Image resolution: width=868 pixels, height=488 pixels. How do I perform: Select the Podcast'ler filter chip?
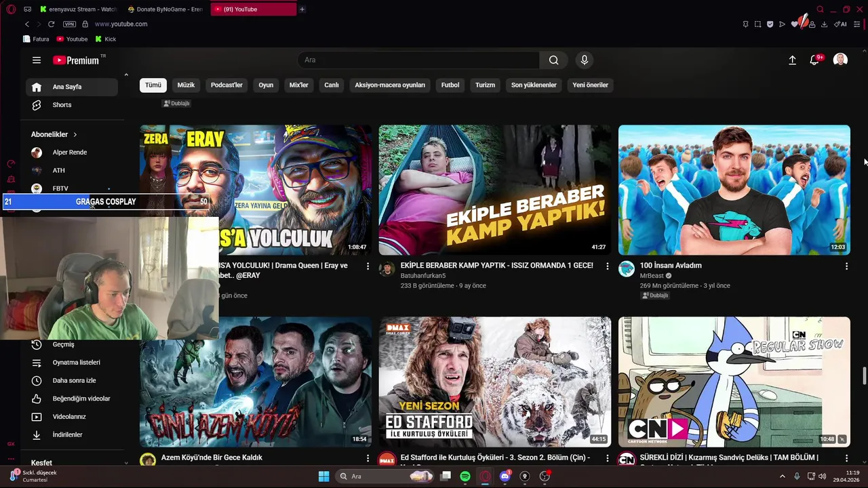point(226,85)
